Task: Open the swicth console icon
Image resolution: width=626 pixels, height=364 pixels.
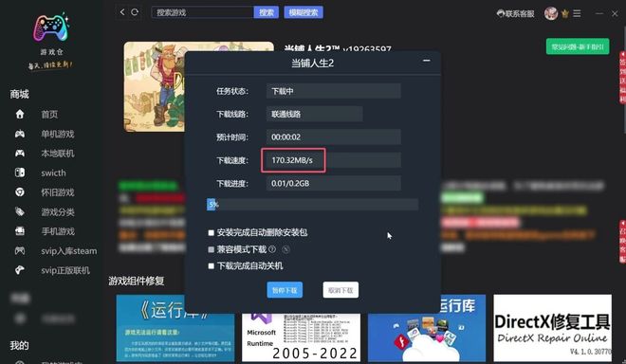Action: point(20,173)
